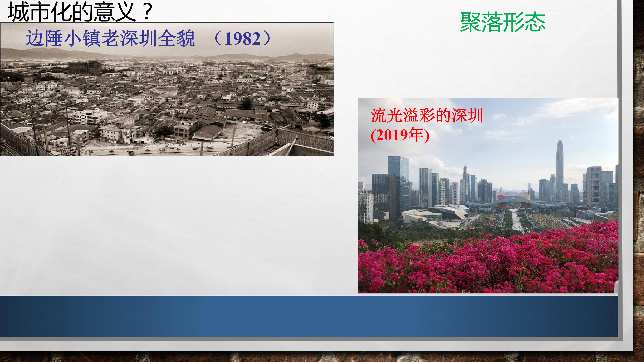This screenshot has height=362, width=644.
Task: Click the blank paper area below 1982 photo
Action: coord(175,225)
